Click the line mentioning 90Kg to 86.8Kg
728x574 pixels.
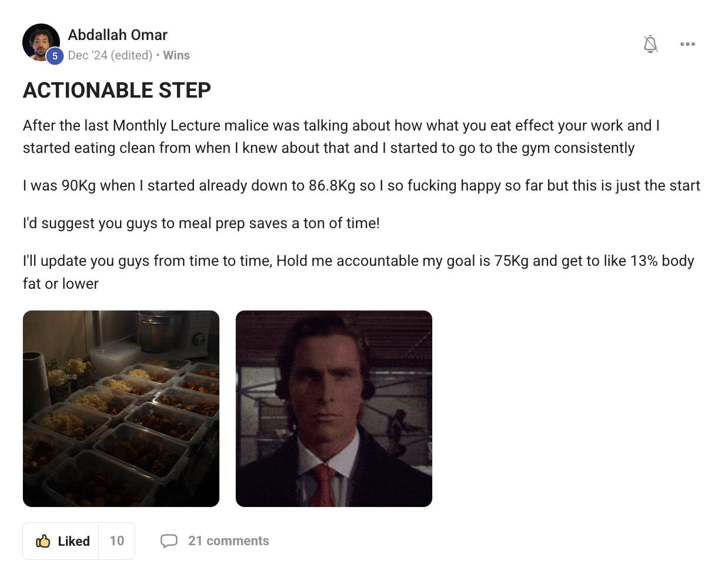click(x=362, y=186)
